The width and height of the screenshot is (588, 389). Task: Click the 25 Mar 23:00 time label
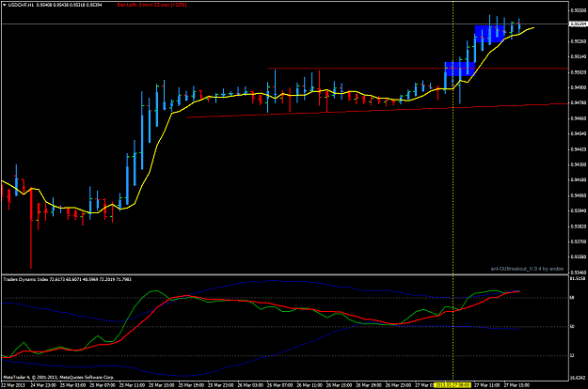click(x=221, y=385)
